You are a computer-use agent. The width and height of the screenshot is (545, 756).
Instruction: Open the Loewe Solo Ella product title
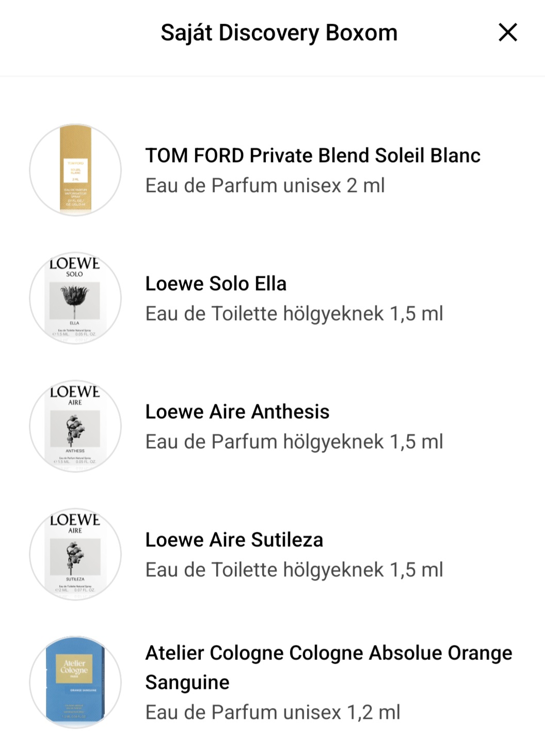pyautogui.click(x=216, y=283)
